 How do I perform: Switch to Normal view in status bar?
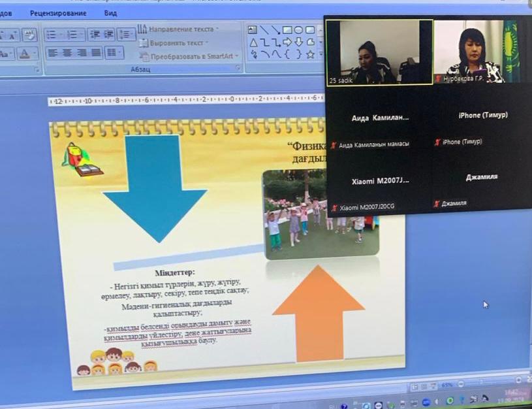click(x=415, y=387)
